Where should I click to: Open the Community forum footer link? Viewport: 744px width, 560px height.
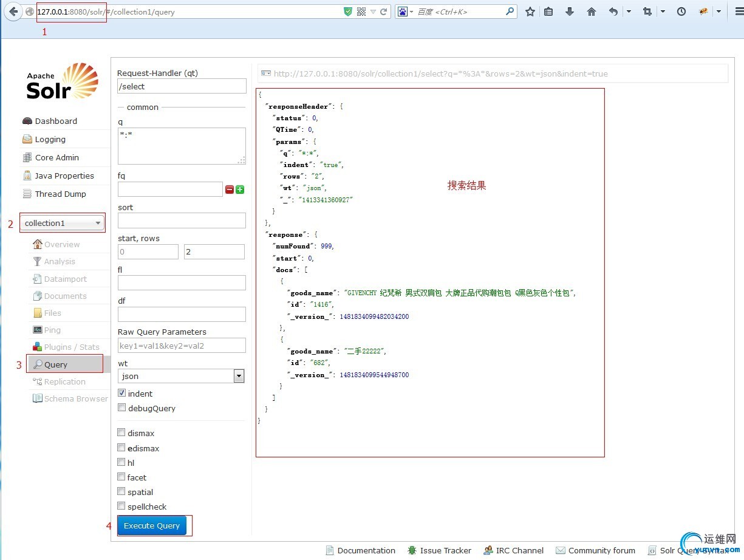coord(601,550)
